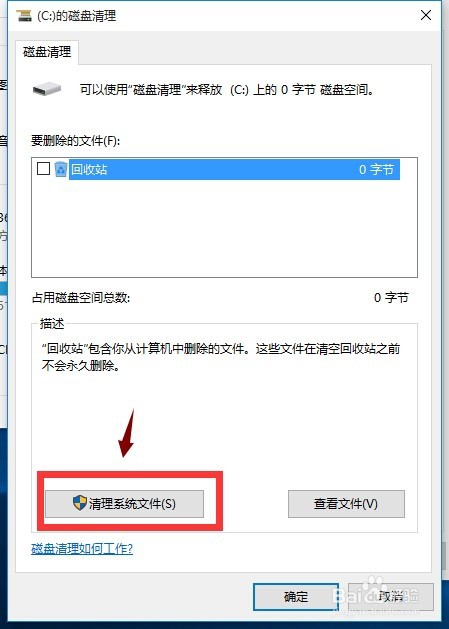Close the disk cleanup dialog
Screen dimensions: 449x629
pos(426,15)
